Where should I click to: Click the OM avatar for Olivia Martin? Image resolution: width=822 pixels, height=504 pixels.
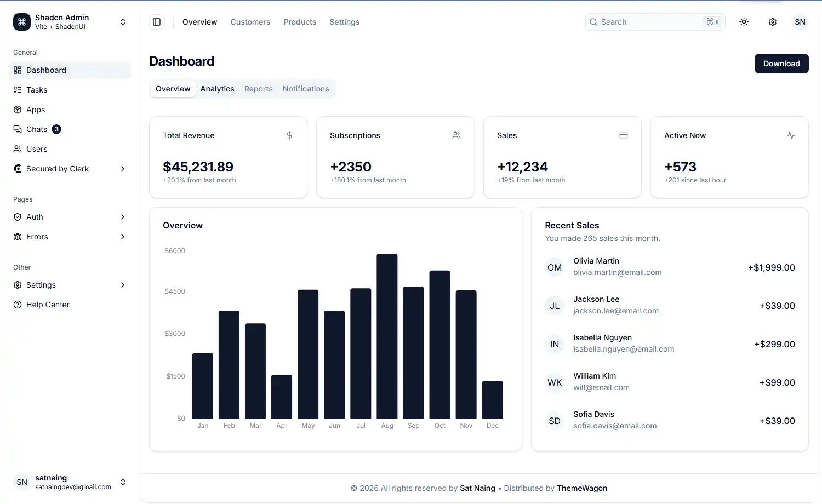point(555,267)
